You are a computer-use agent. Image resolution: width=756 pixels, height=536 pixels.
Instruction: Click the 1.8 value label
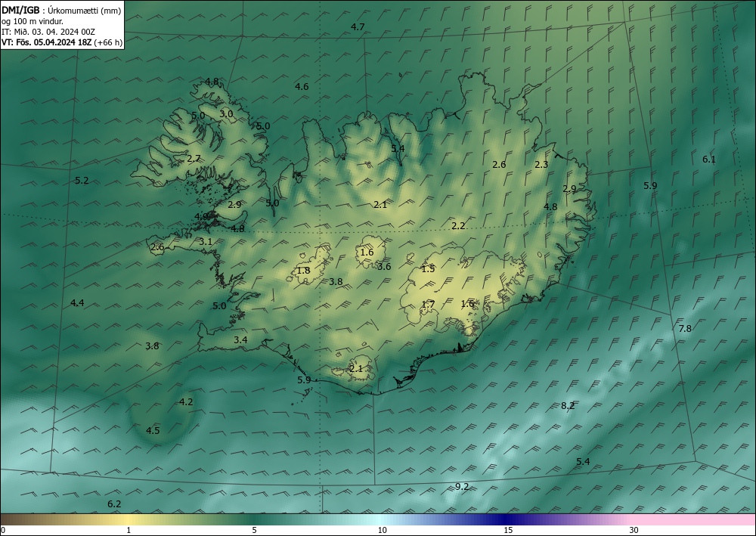pyautogui.click(x=303, y=271)
